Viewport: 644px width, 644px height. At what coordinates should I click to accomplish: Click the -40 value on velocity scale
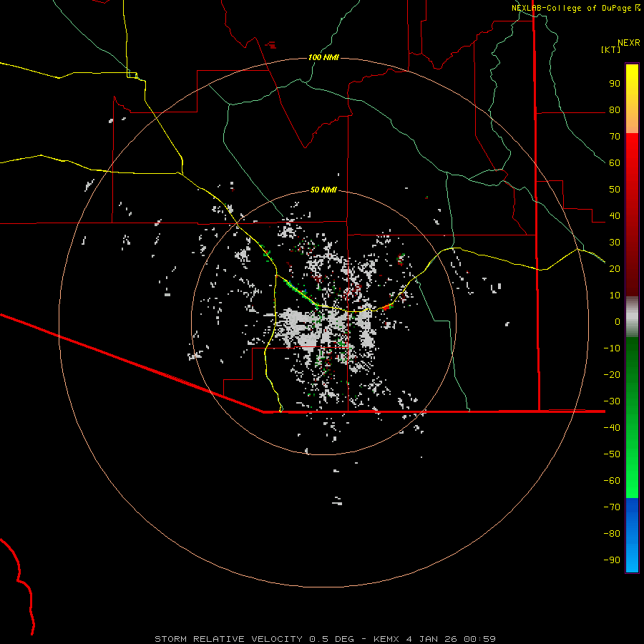612,428
